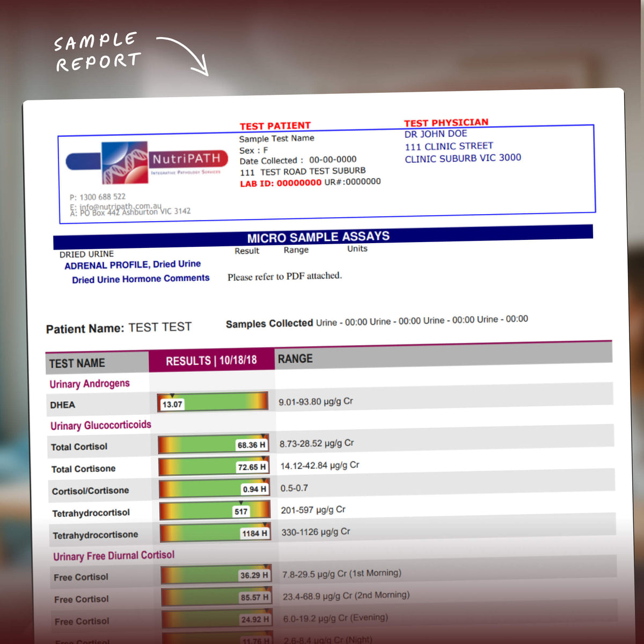The width and height of the screenshot is (644, 644).
Task: Collapse the Urinary Free Diurnal Cortisol section
Action: [113, 555]
